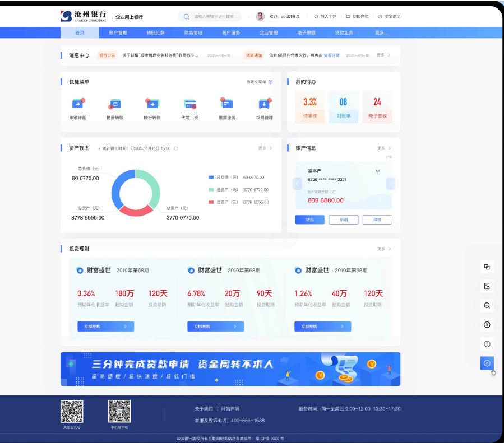The height and width of the screenshot is (443, 504).
Task: Open the 账户管理 navigation menu
Action: point(118,32)
